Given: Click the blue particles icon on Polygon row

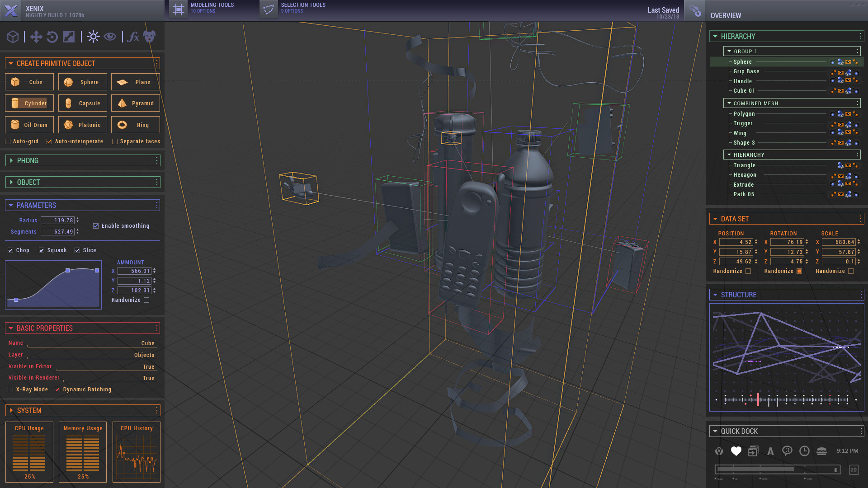Looking at the screenshot, I should (840, 114).
